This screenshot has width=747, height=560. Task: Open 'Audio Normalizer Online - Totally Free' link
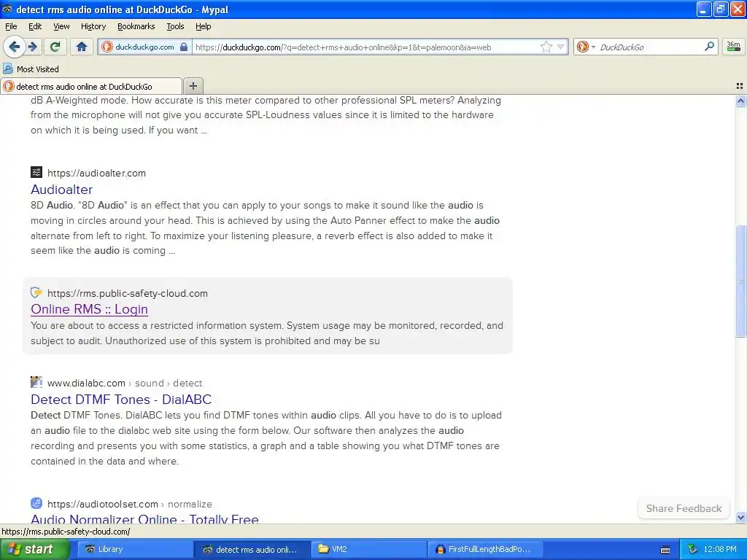click(x=144, y=519)
